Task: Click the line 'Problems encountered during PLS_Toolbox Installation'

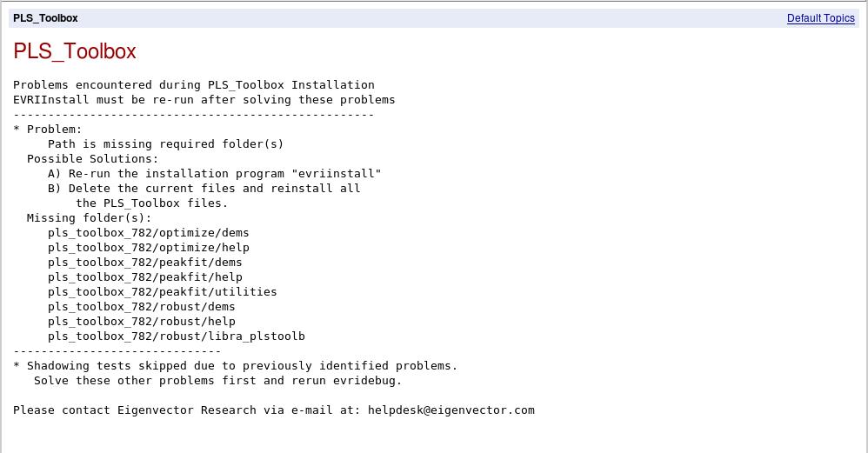Action: pyautogui.click(x=194, y=85)
